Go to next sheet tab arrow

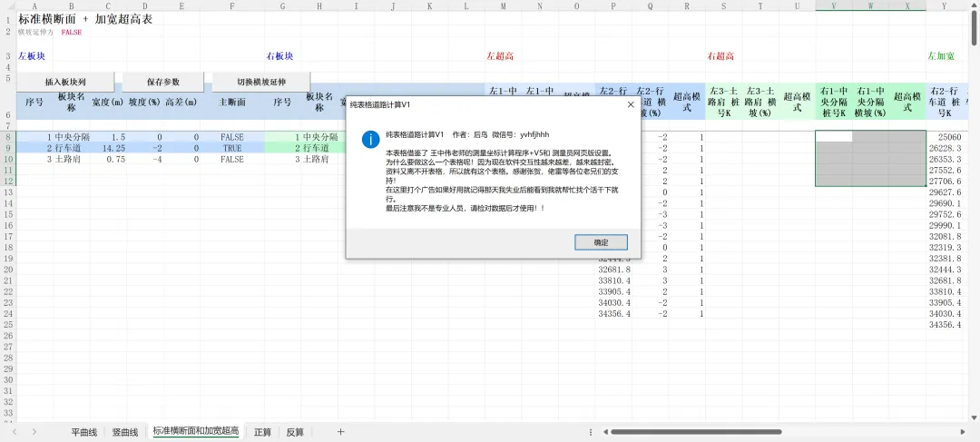(x=34, y=432)
